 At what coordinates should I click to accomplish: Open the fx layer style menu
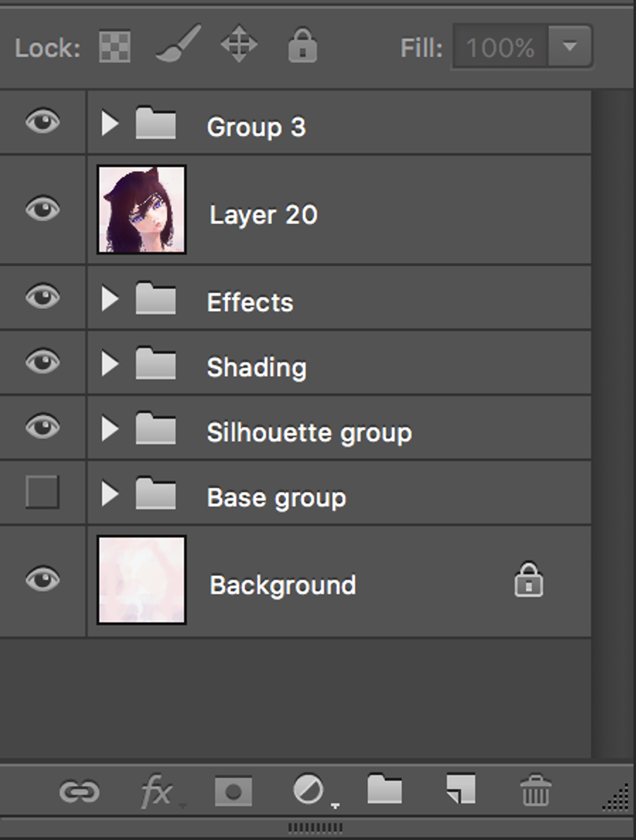click(x=157, y=792)
